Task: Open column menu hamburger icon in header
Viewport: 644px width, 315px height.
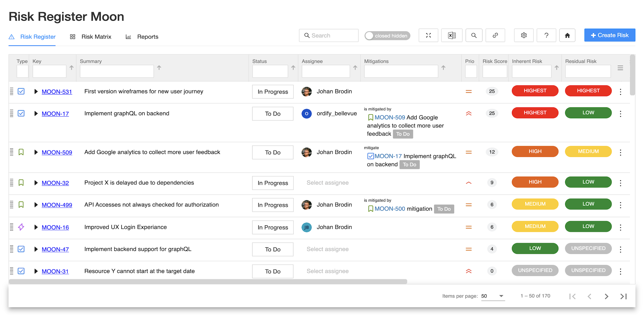Action: tap(620, 68)
